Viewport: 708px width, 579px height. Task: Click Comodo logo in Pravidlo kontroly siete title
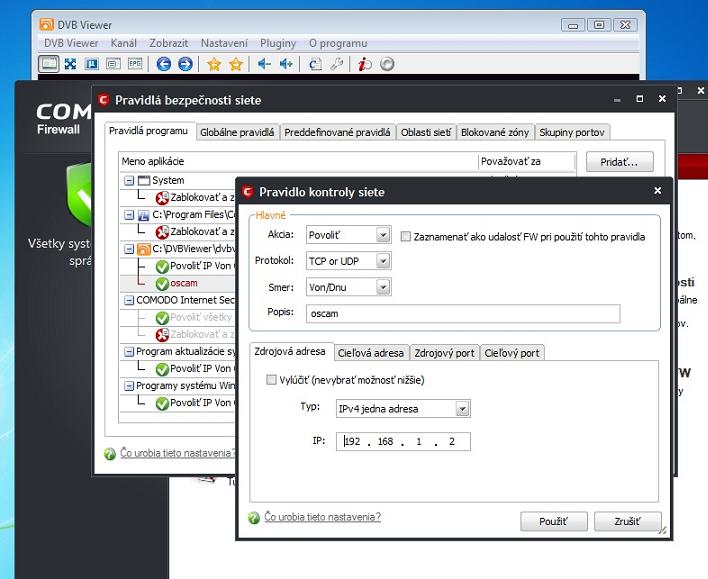pyautogui.click(x=247, y=191)
